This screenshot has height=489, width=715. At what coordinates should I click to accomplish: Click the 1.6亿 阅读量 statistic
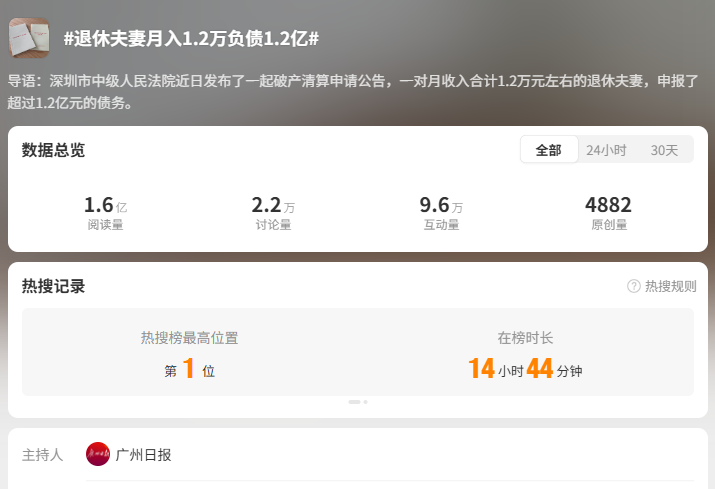click(105, 213)
